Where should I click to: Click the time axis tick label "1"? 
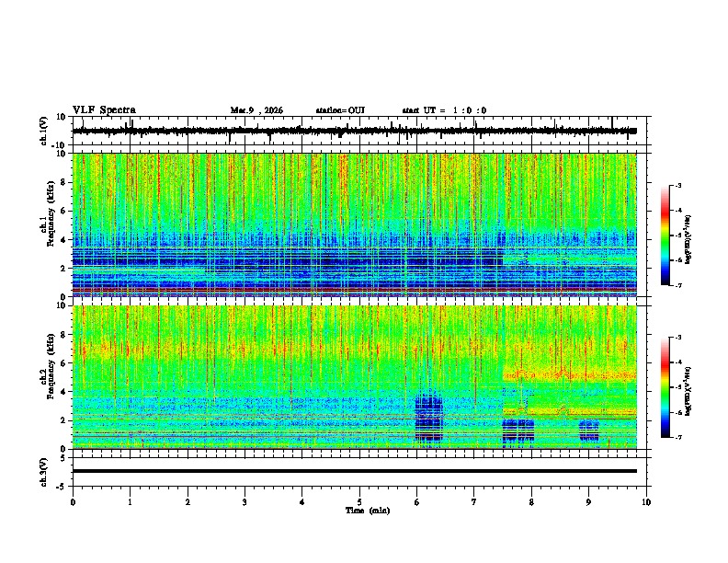[x=130, y=501]
